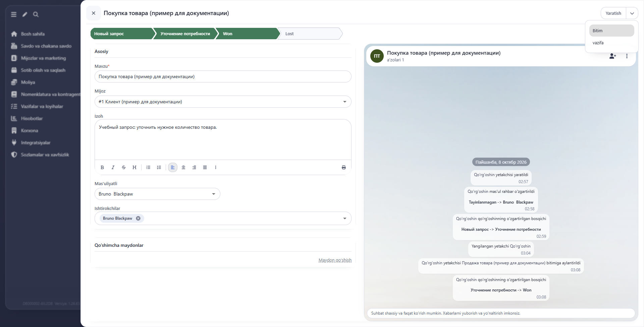The height and width of the screenshot is (327, 644).
Task: Toggle left text alignment button
Action: [173, 167]
